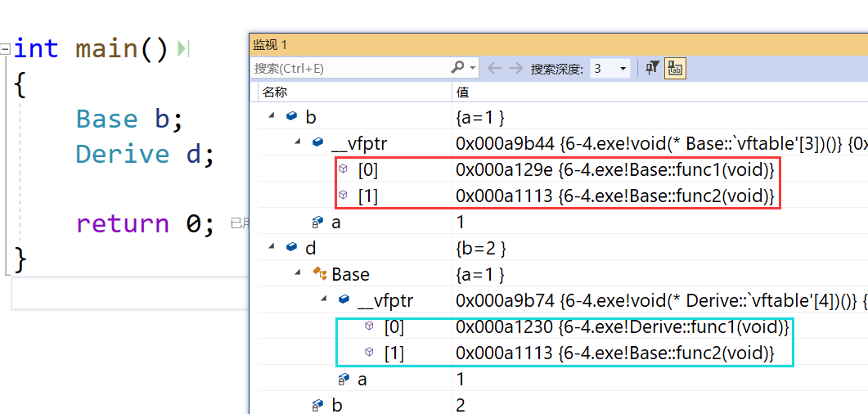Viewport: 868px width, 414px height.
Task: Click value 2 of member b
Action: (x=461, y=406)
